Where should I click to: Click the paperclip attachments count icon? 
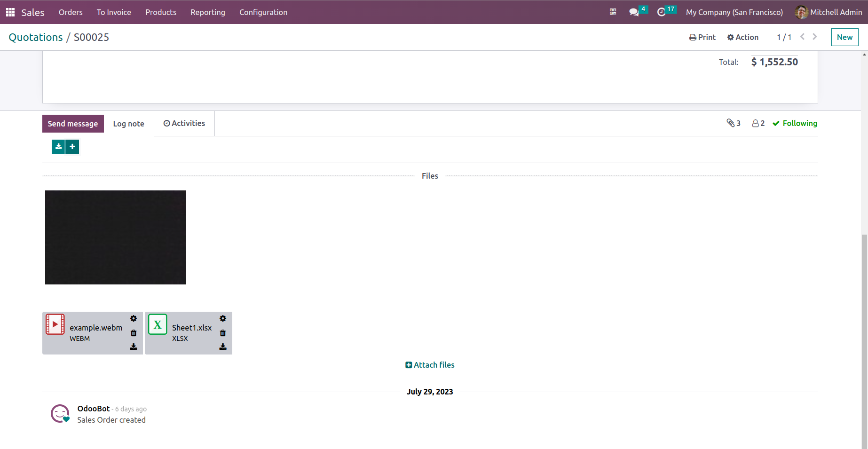(733, 123)
